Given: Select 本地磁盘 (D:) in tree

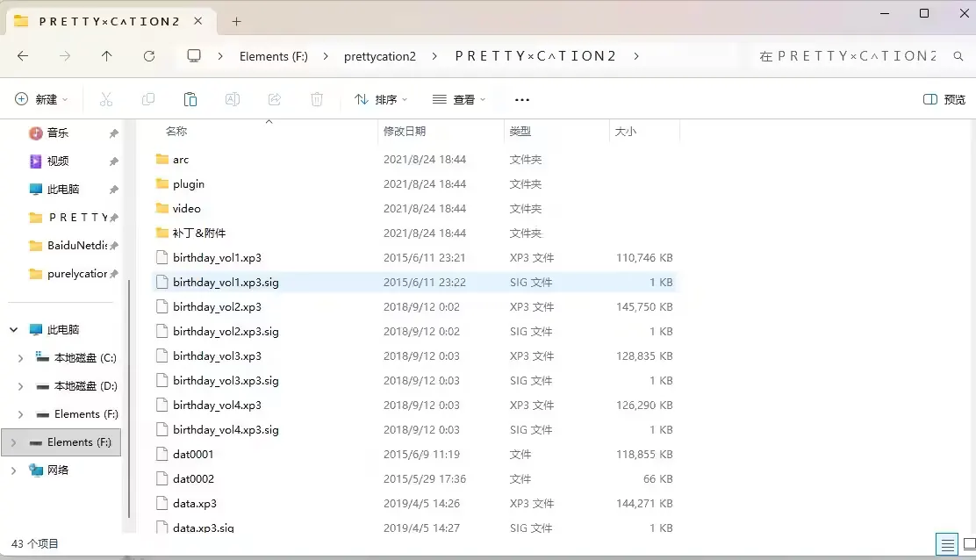Looking at the screenshot, I should click(85, 386).
